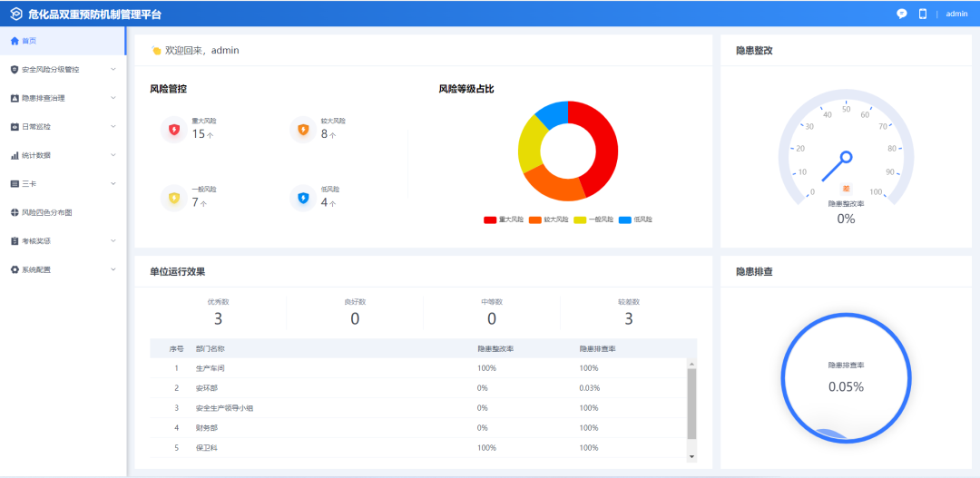The height and width of the screenshot is (478, 980).
Task: Click the red 重大风险 shield icon
Action: click(x=173, y=130)
